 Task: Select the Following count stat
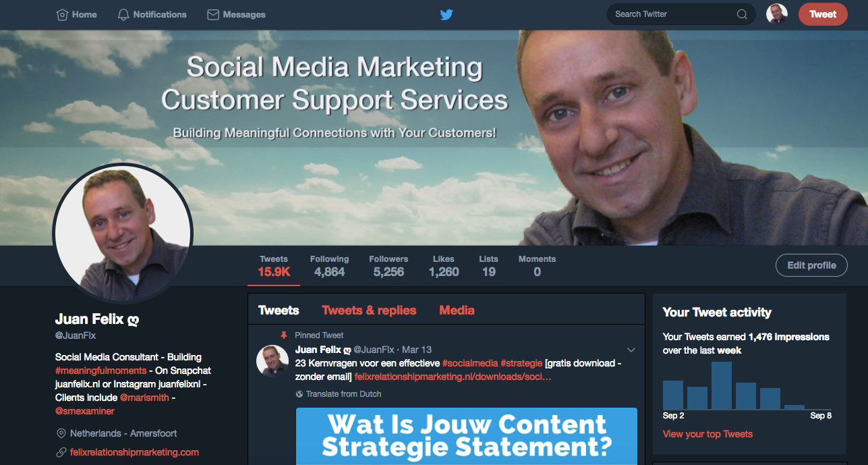pyautogui.click(x=329, y=267)
